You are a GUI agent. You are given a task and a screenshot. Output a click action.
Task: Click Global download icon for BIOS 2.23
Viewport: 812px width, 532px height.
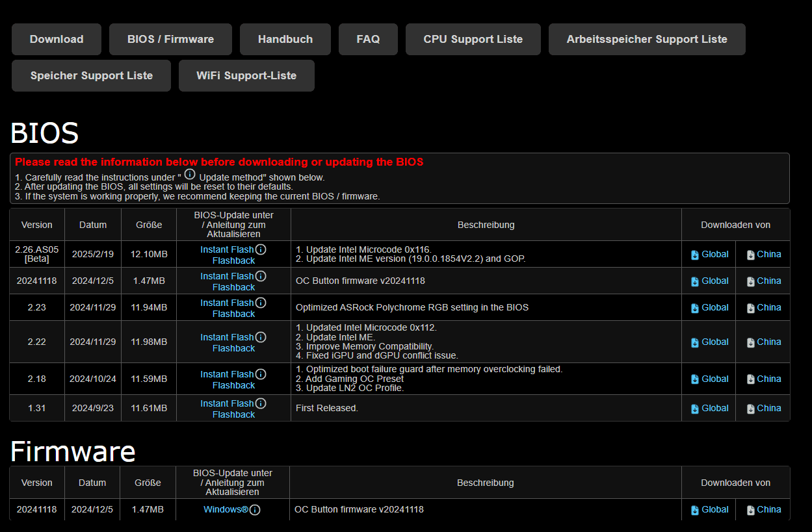(x=695, y=308)
